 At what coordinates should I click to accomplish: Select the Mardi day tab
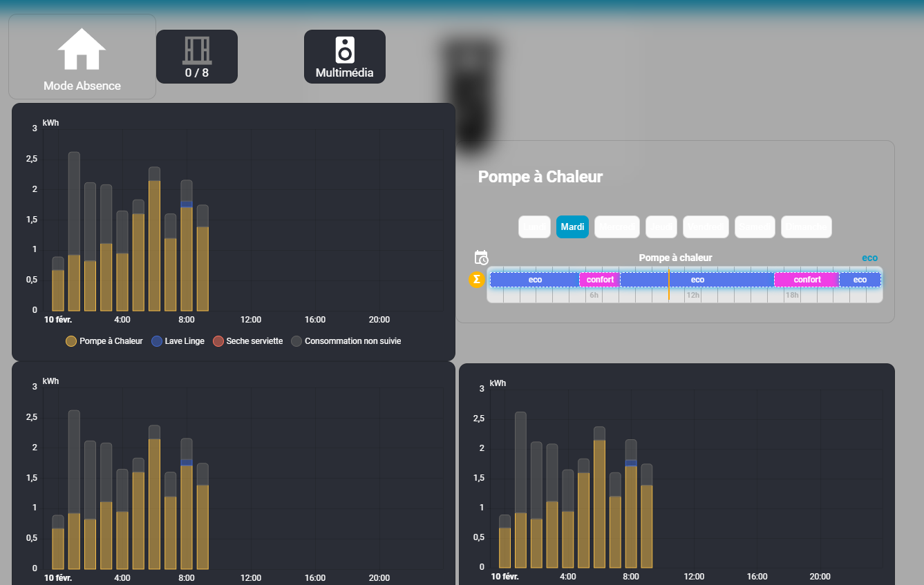572,227
